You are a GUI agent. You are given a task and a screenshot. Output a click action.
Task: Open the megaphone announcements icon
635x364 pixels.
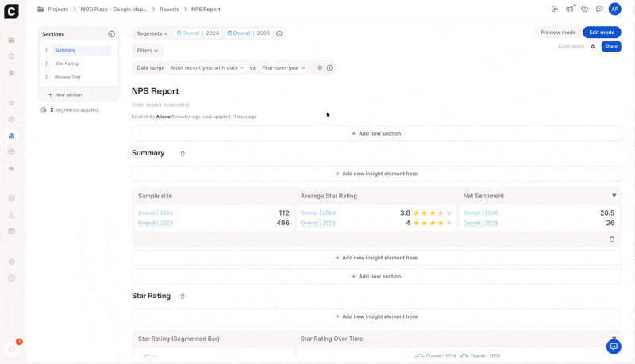click(570, 9)
